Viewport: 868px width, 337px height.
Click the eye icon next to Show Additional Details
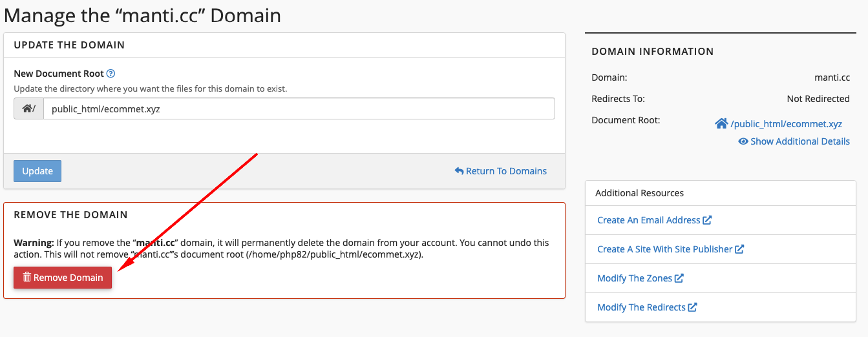click(743, 141)
